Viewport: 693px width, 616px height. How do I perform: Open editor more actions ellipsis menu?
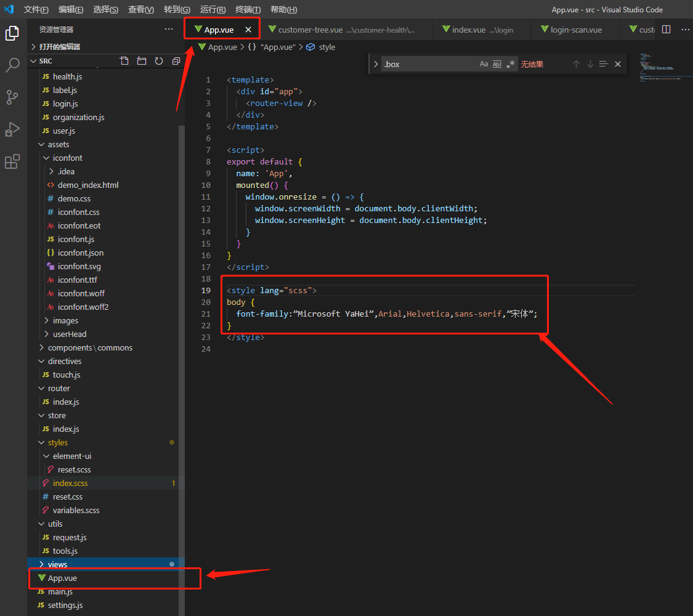(x=685, y=30)
